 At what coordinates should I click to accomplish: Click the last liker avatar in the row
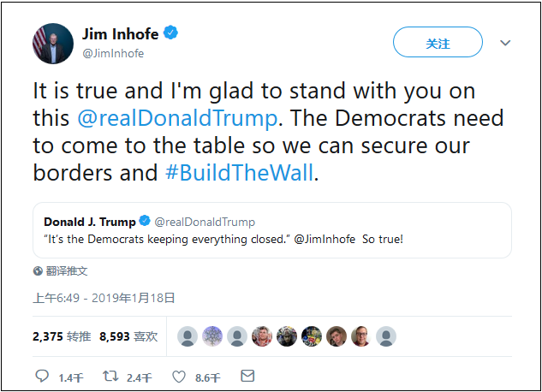[x=386, y=336]
